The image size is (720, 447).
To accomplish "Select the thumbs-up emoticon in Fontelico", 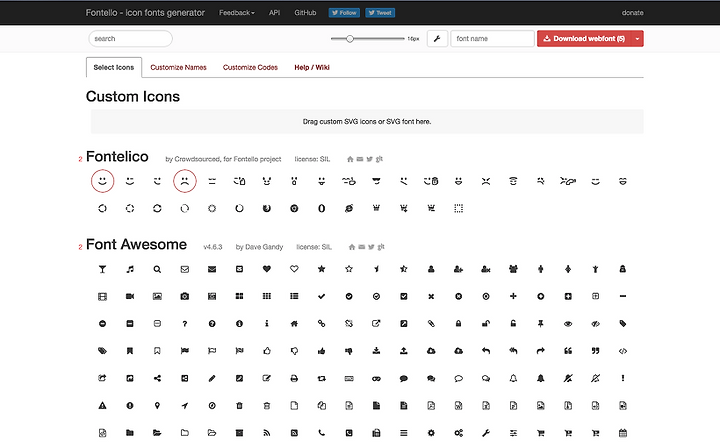I will click(x=239, y=181).
